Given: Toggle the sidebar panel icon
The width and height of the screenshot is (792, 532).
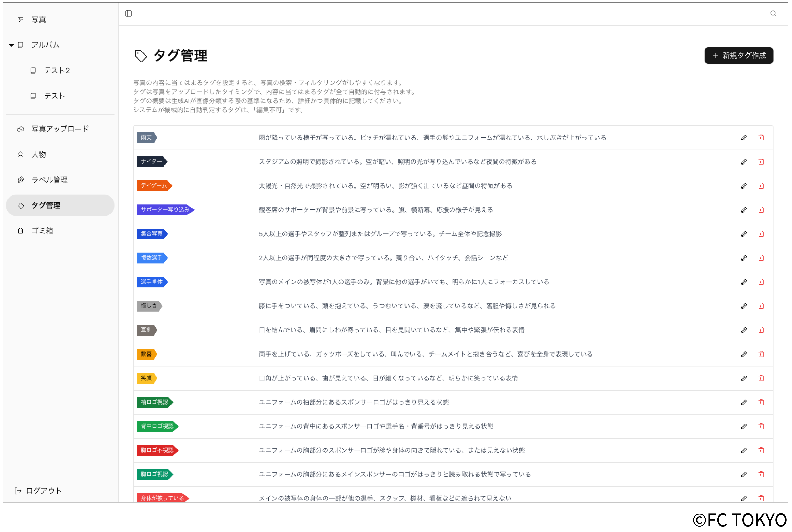Looking at the screenshot, I should 129,14.
